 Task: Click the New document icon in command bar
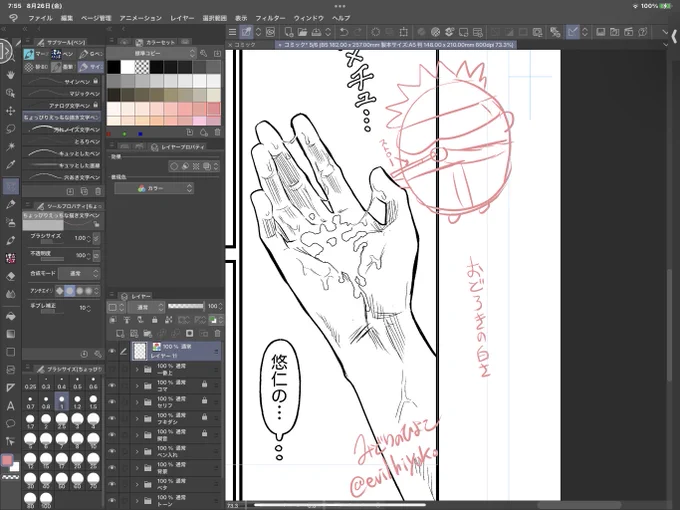click(x=288, y=32)
